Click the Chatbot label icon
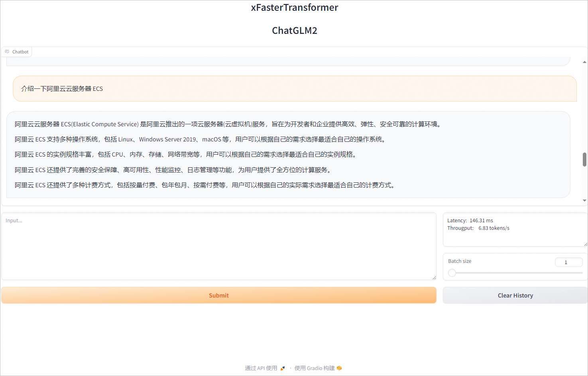This screenshot has width=588, height=376. (7, 52)
